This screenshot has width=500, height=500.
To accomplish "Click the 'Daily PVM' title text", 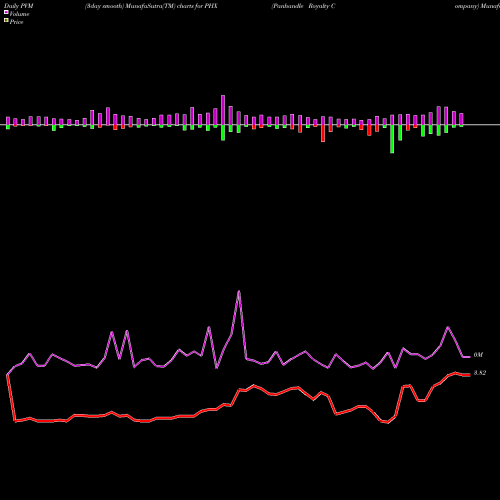I will [19, 6].
